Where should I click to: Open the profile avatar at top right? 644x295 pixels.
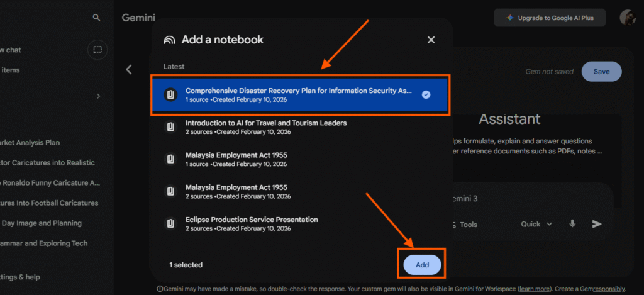click(x=627, y=18)
